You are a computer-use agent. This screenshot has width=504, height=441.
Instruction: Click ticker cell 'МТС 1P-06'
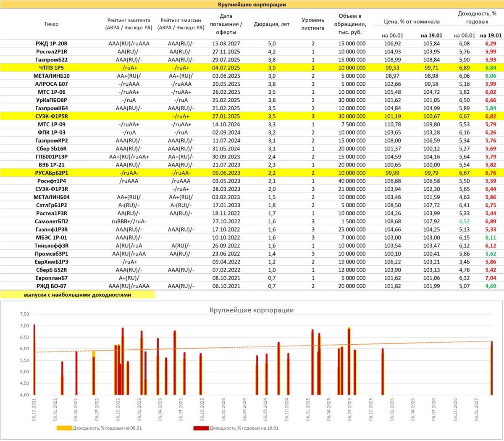click(x=51, y=92)
